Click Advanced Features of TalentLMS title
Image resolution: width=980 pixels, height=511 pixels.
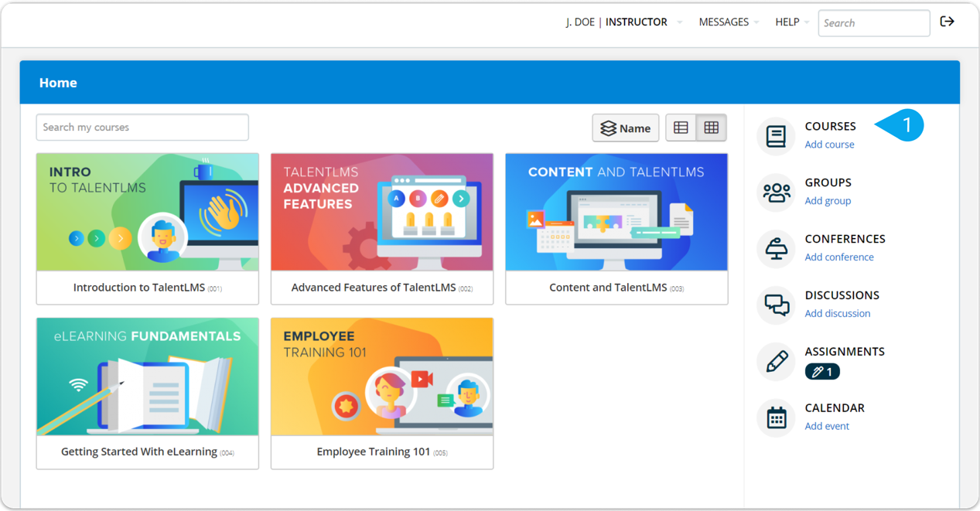[382, 288]
